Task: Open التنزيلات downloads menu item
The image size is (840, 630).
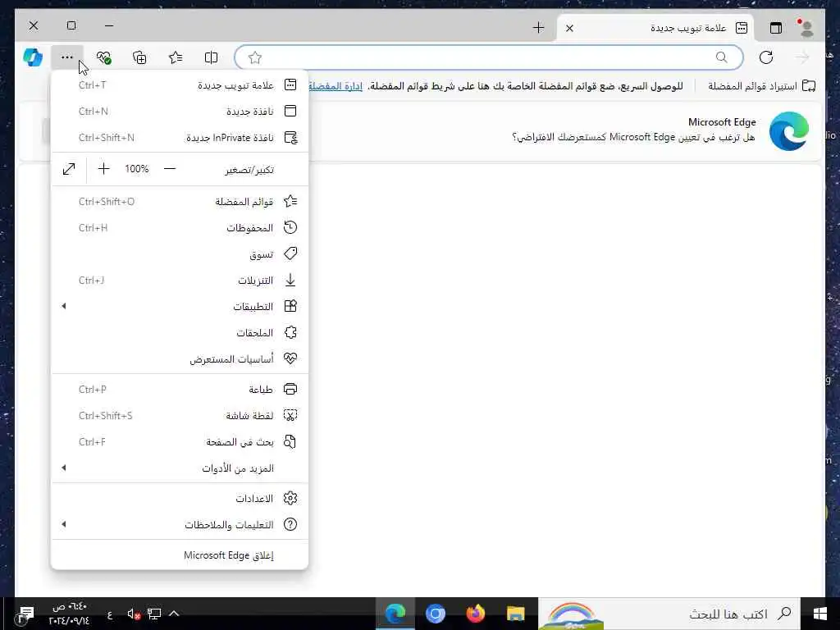Action: pos(180,281)
